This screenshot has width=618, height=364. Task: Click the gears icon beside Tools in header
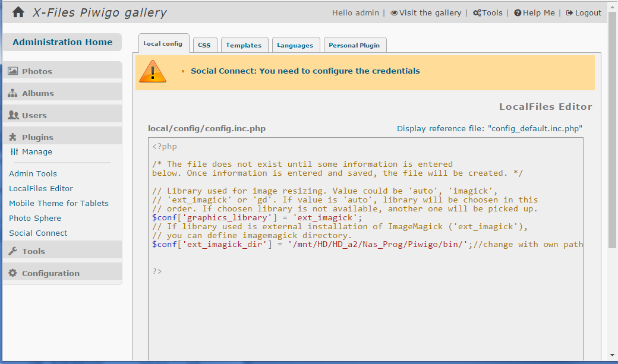tap(477, 13)
